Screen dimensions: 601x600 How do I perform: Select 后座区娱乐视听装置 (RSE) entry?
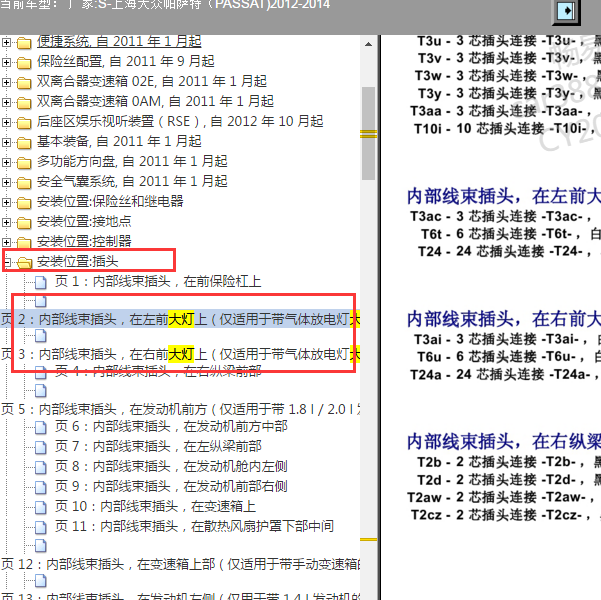point(180,122)
